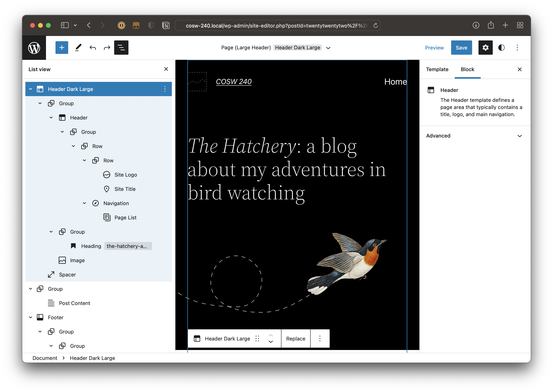The width and height of the screenshot is (553, 392).
Task: Toggle the contrast/styles icon
Action: pos(501,48)
